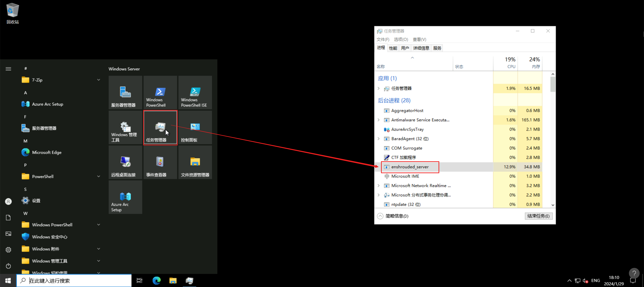
Task: Click the Task Manager scrollbar down arrow
Action: (553, 205)
